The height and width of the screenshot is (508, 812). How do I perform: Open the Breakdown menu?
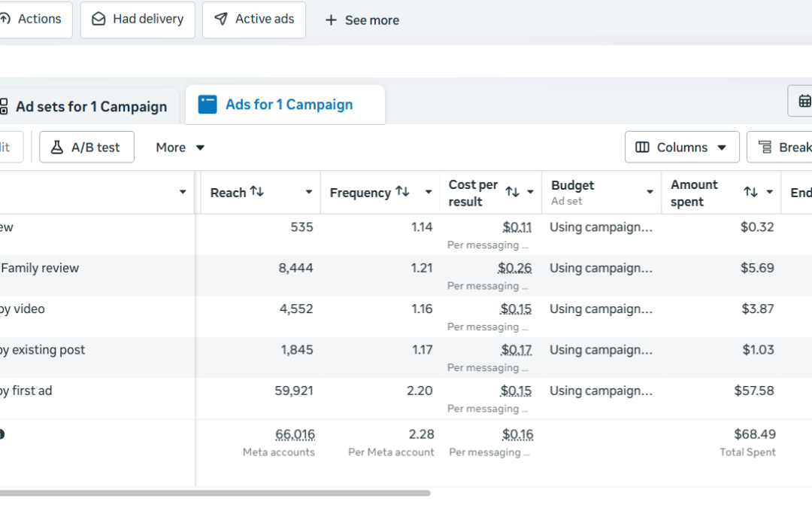[780, 148]
